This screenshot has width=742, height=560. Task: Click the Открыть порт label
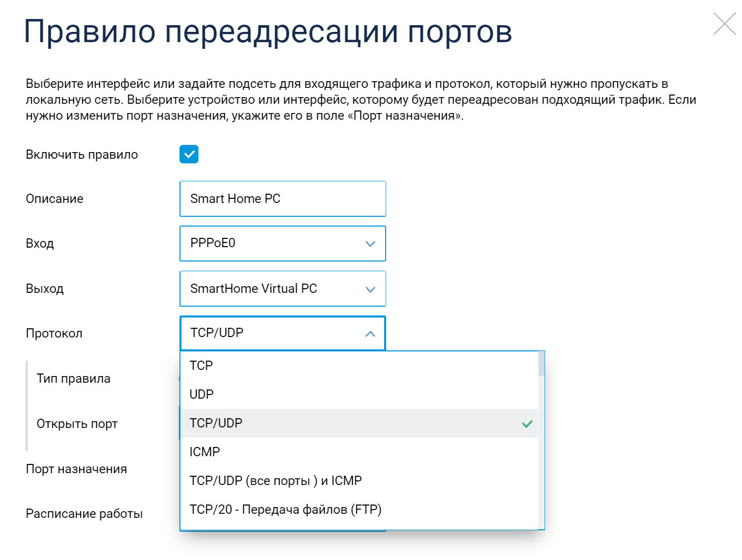pyautogui.click(x=77, y=424)
